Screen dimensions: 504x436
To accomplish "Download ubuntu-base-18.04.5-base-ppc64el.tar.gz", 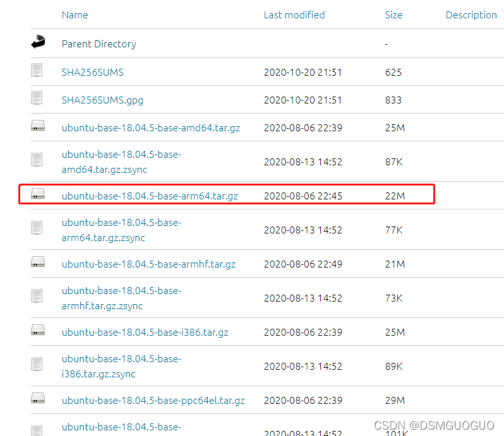I will (153, 401).
